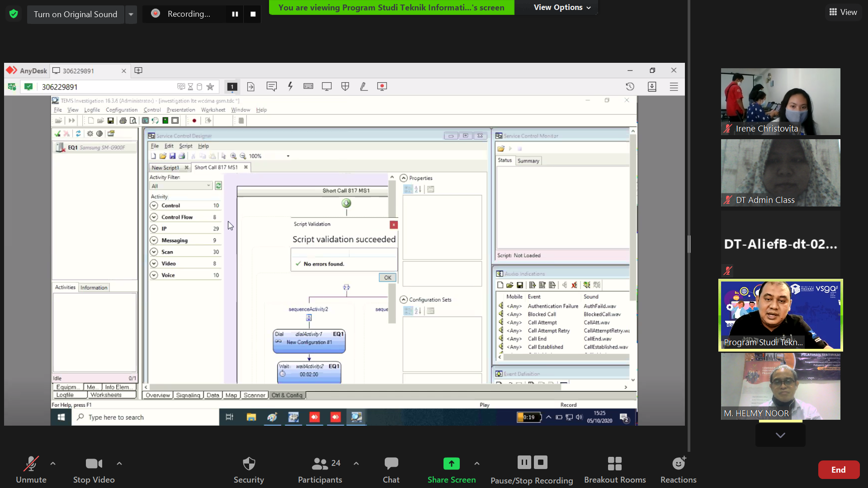Image resolution: width=868 pixels, height=488 pixels.
Task: Select Irene Christovita's video thumbnail
Action: [780, 102]
